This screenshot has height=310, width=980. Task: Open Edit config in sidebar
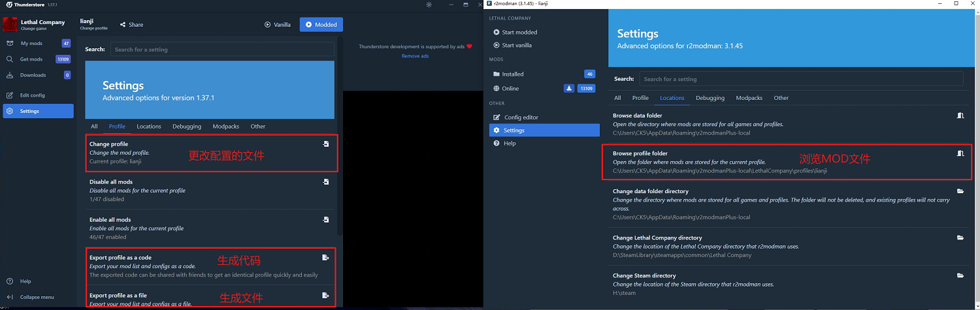32,95
